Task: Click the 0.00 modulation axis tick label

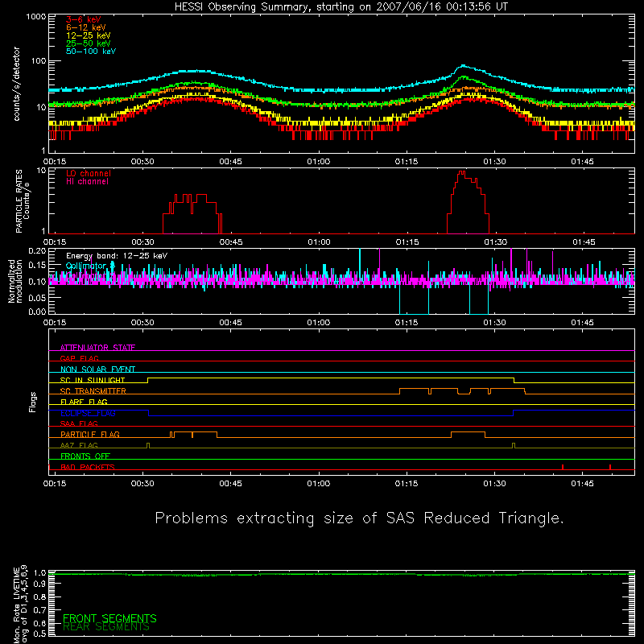Action: (x=37, y=312)
